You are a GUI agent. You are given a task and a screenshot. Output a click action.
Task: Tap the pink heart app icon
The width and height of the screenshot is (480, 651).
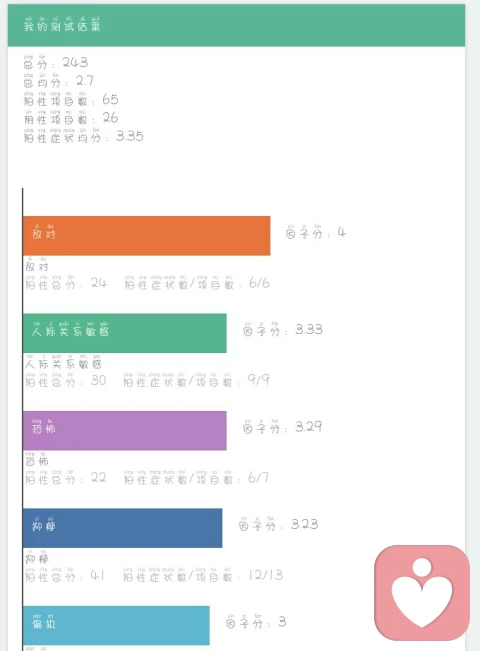[x=422, y=592]
